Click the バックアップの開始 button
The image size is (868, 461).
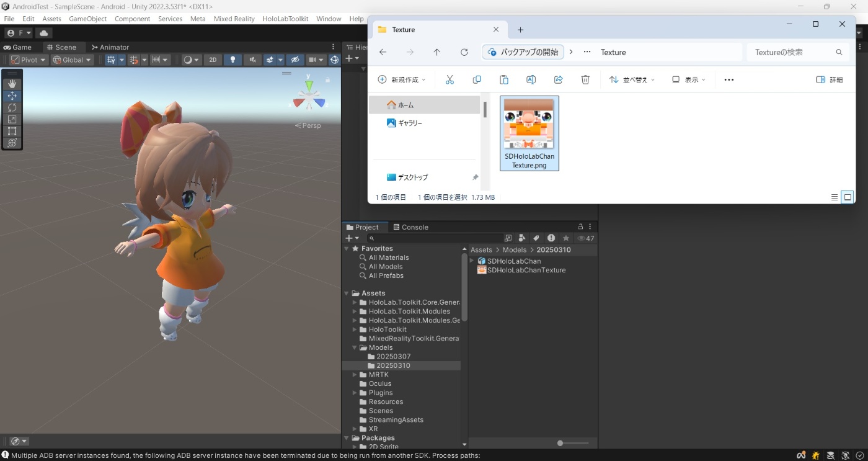(x=523, y=52)
